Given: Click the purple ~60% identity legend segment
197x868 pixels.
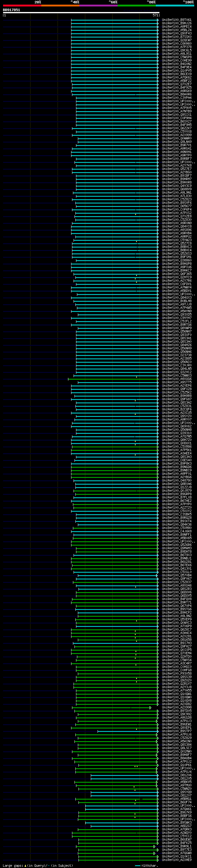Looking at the screenshot, I should [99, 6].
